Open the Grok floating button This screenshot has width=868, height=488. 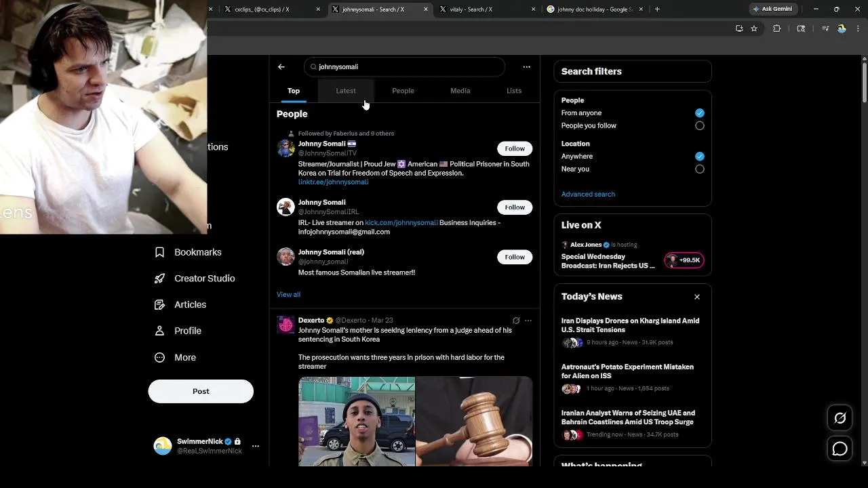pyautogui.click(x=840, y=418)
